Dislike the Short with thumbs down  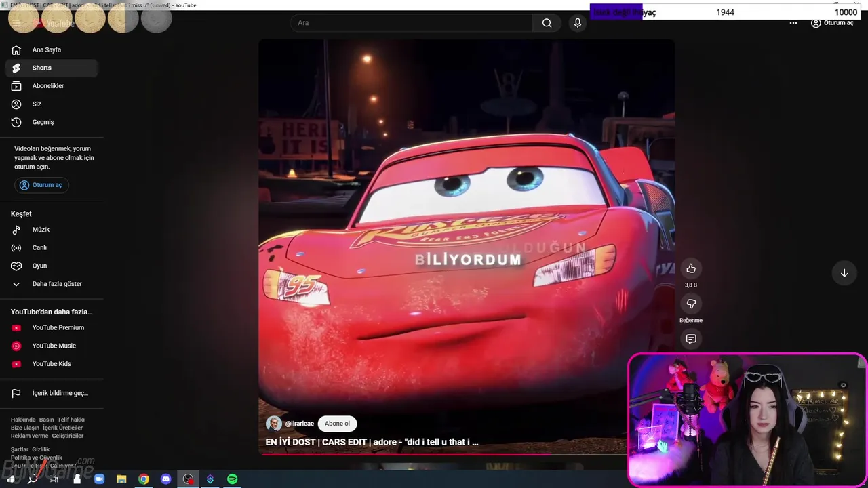pyautogui.click(x=691, y=304)
